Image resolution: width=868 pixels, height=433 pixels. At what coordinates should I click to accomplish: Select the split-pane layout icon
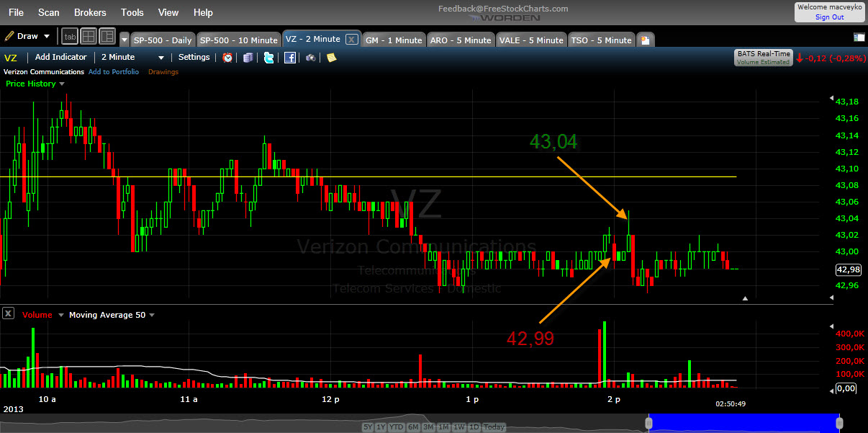pyautogui.click(x=107, y=36)
